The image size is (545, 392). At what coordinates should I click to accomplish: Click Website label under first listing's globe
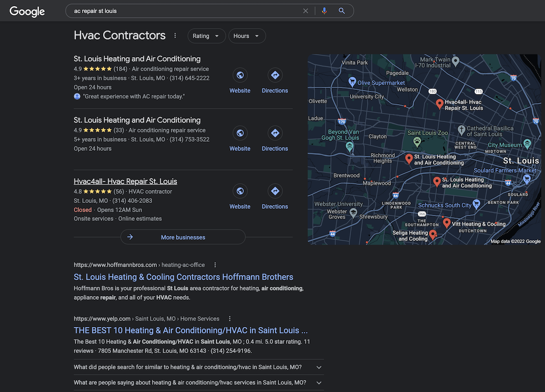click(240, 90)
